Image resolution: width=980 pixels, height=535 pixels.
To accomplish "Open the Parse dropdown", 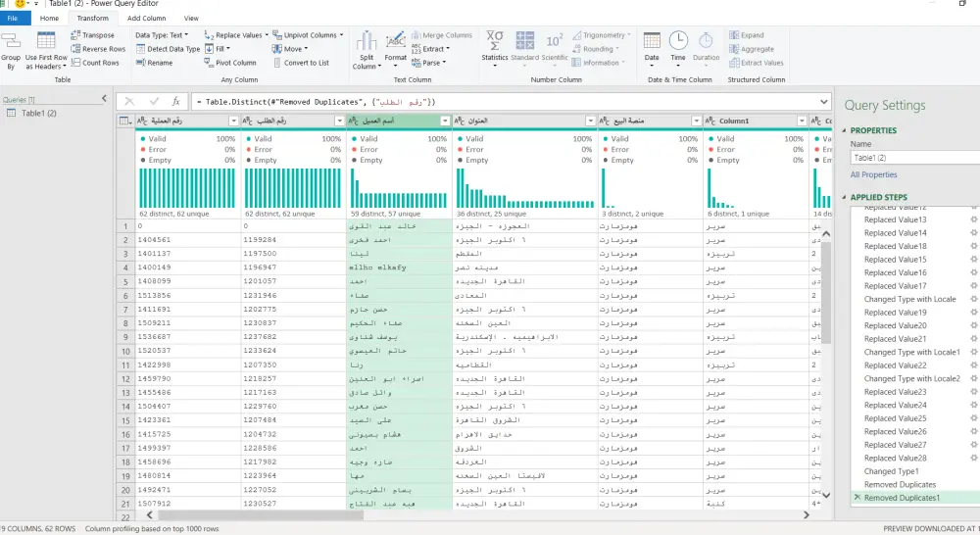I will [x=429, y=63].
